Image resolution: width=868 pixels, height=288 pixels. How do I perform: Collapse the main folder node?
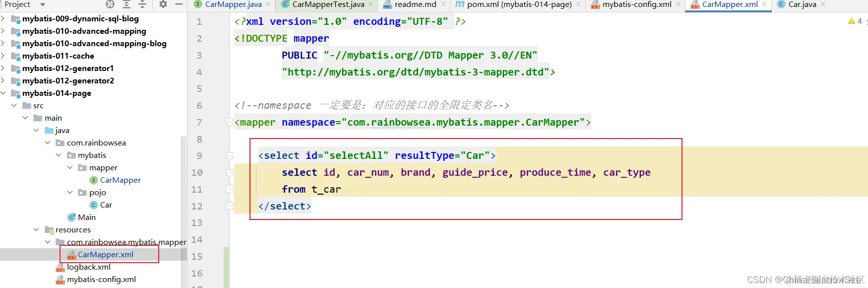tap(25, 118)
